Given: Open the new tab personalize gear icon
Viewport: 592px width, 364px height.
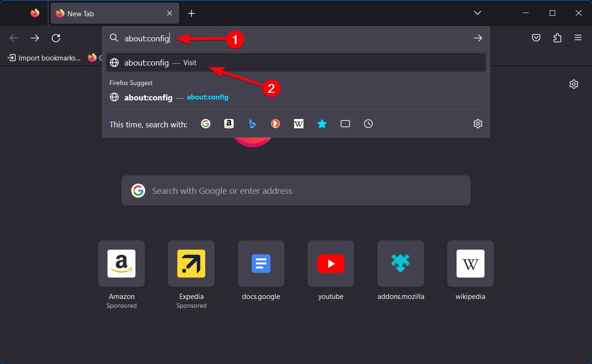Looking at the screenshot, I should [574, 84].
